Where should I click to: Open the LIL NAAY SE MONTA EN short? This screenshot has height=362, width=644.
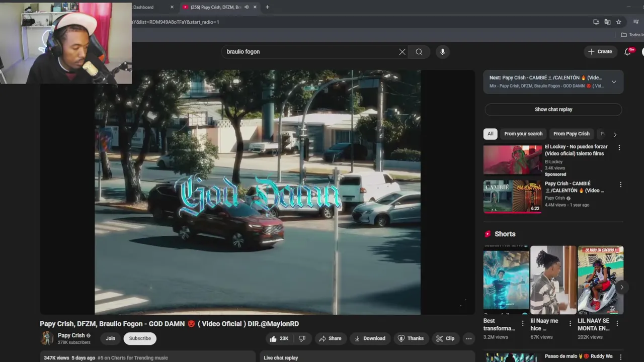601,280
